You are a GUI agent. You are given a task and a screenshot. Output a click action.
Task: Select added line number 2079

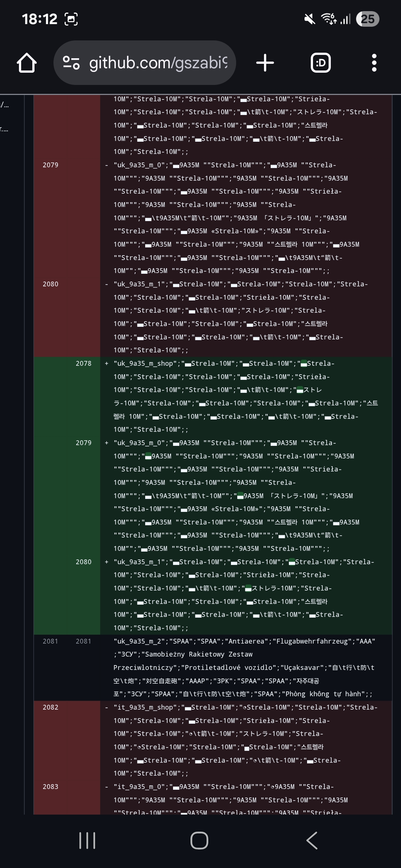pos(84,443)
